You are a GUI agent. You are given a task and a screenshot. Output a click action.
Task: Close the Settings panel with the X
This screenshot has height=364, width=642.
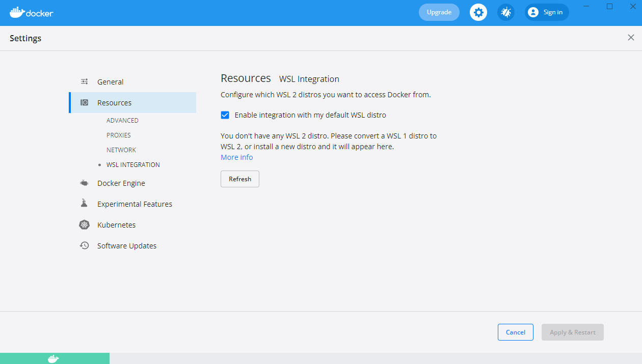pos(631,38)
